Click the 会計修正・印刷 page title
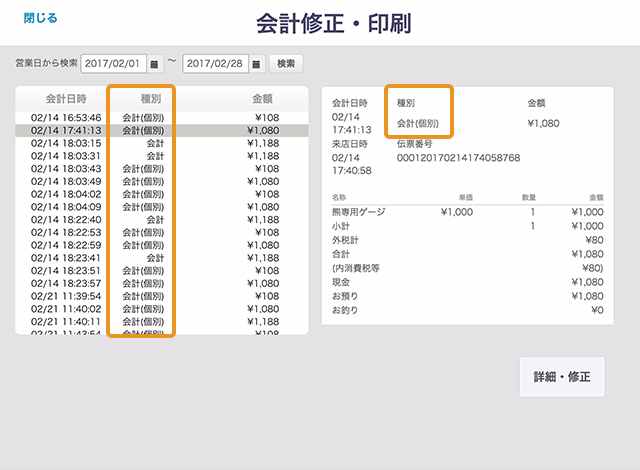640x470 pixels. tap(333, 23)
